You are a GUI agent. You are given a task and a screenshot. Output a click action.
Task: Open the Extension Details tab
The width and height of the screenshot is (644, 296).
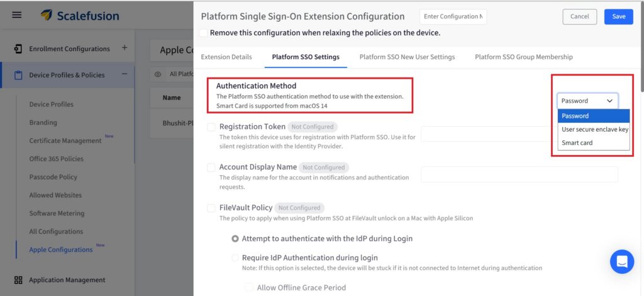226,57
